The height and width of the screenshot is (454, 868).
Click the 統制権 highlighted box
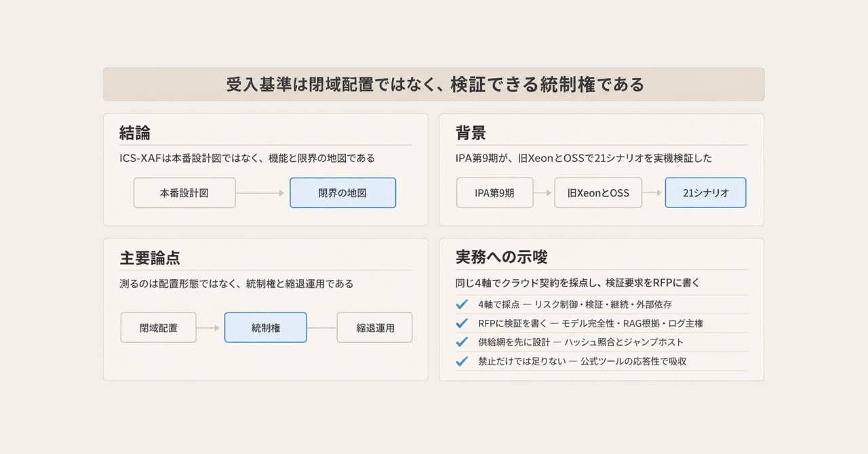(x=266, y=327)
